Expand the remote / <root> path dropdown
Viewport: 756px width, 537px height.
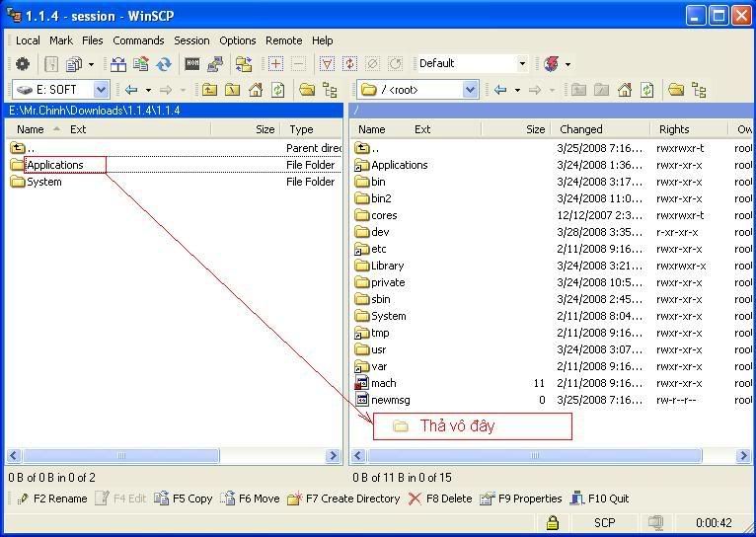pos(470,90)
